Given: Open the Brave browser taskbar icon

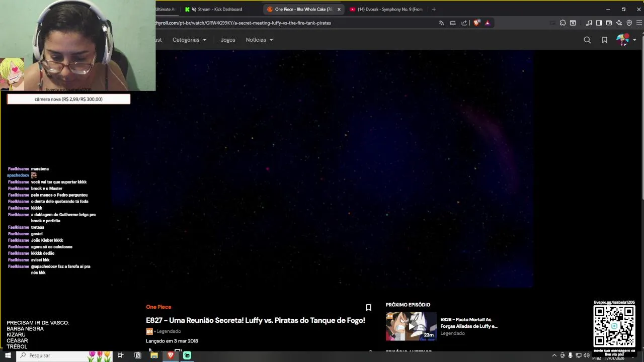Looking at the screenshot, I should [171, 355].
